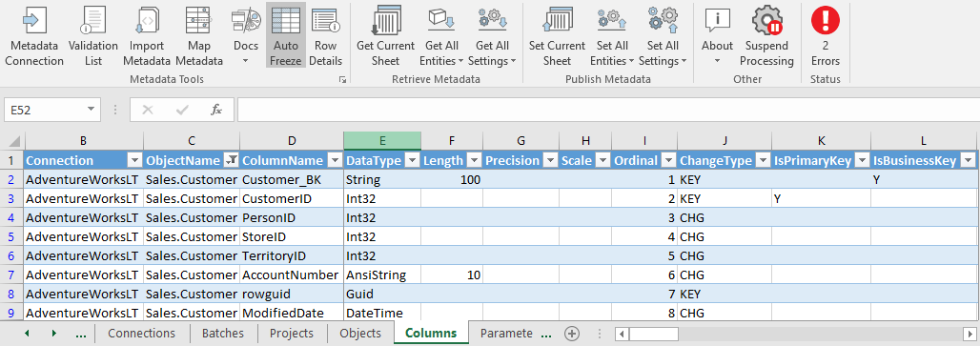Switch to the Connections sheet tab

coord(141,334)
